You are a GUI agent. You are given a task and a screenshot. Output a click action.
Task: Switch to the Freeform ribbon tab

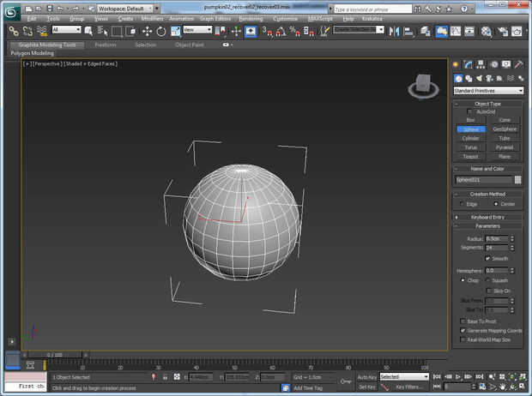coord(106,45)
